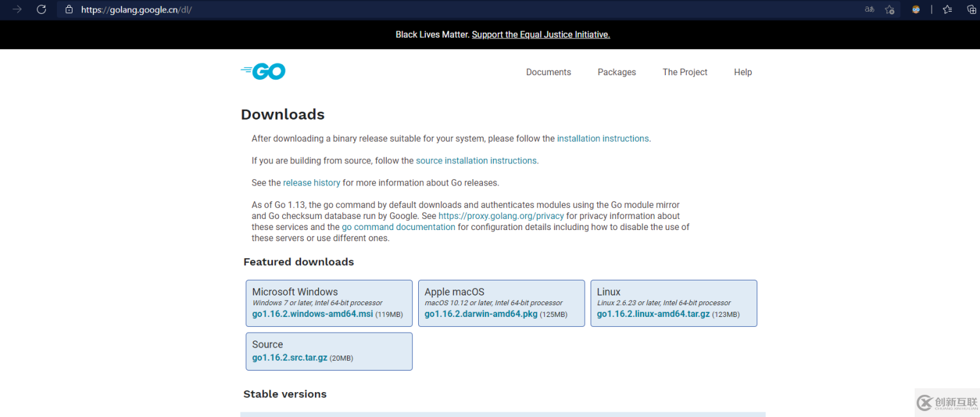Click the Source card title
Image resolution: width=980 pixels, height=417 pixels.
point(268,344)
